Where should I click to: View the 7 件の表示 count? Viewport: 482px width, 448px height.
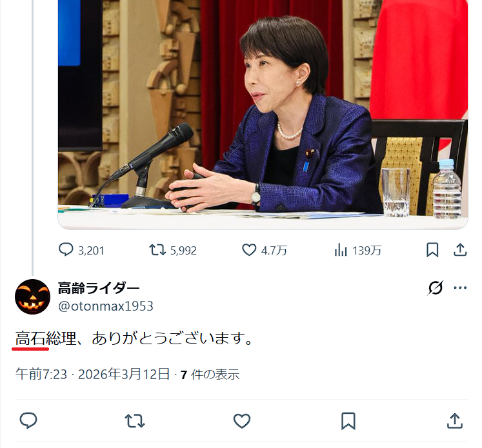[x=210, y=375]
